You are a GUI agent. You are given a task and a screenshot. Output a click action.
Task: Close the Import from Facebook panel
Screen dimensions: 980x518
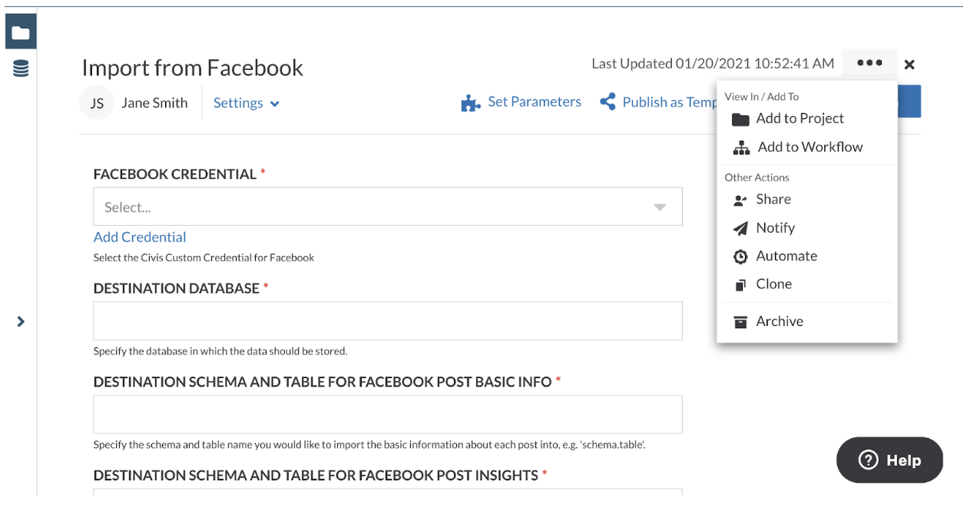click(909, 65)
